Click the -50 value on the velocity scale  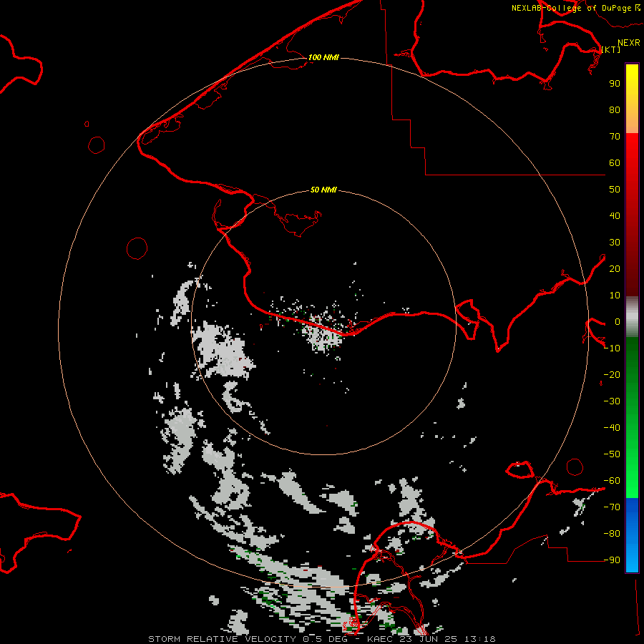(x=612, y=454)
